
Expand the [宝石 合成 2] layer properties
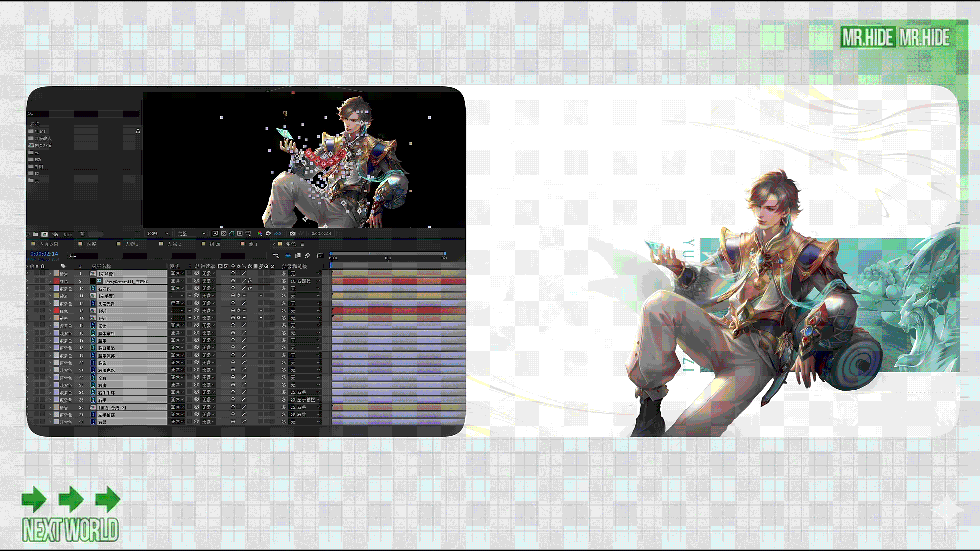(50, 407)
